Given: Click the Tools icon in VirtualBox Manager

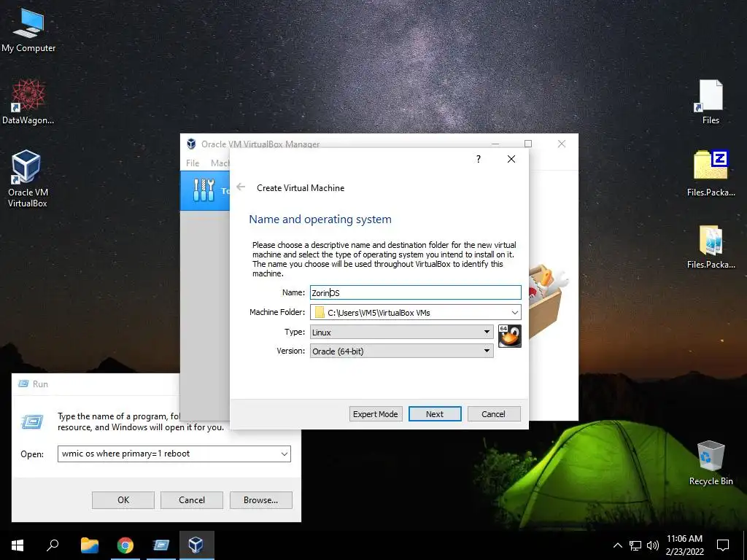Looking at the screenshot, I should [204, 190].
